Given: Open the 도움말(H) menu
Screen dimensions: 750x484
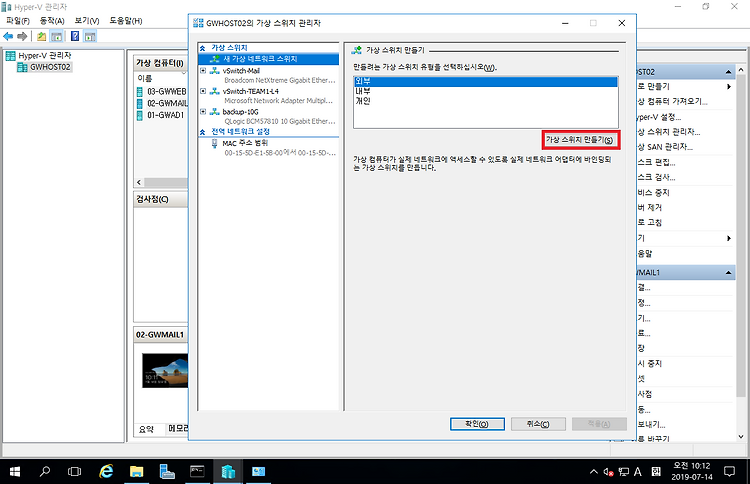Looking at the screenshot, I should [126, 21].
